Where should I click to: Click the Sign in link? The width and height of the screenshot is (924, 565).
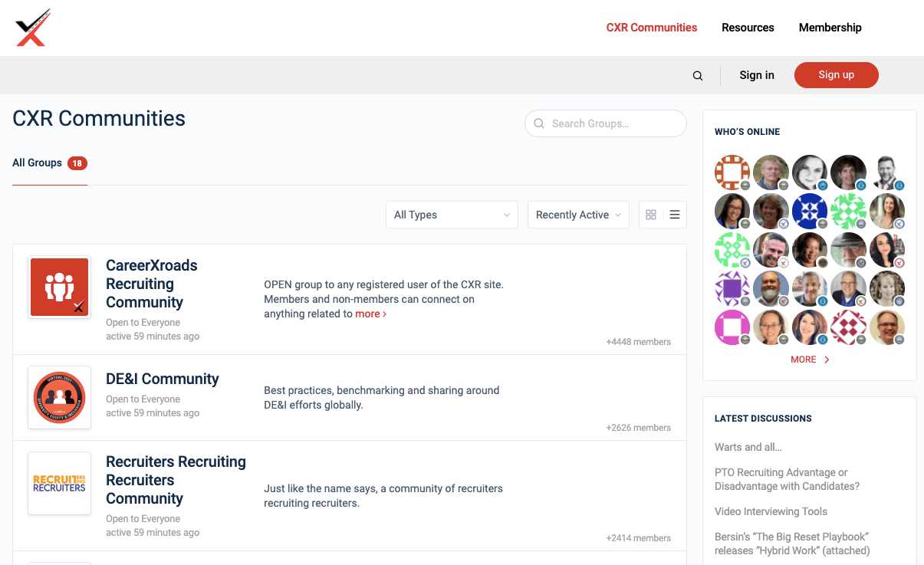(x=757, y=75)
